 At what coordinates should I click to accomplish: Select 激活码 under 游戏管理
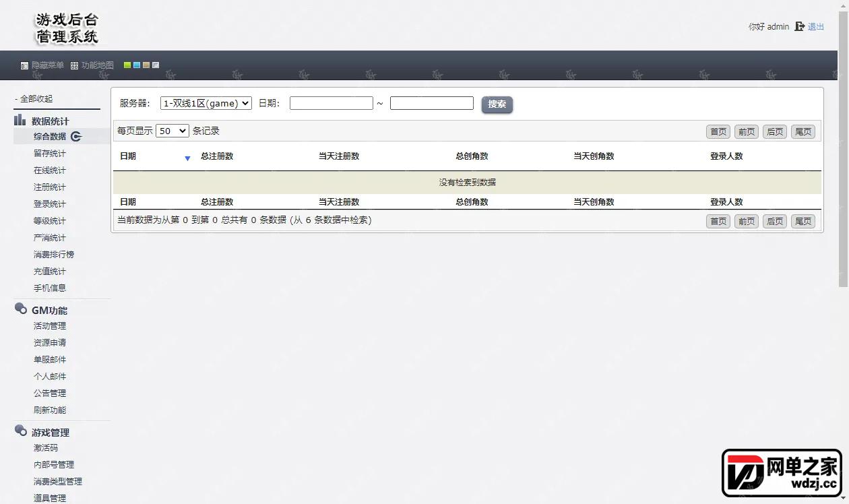pos(46,448)
